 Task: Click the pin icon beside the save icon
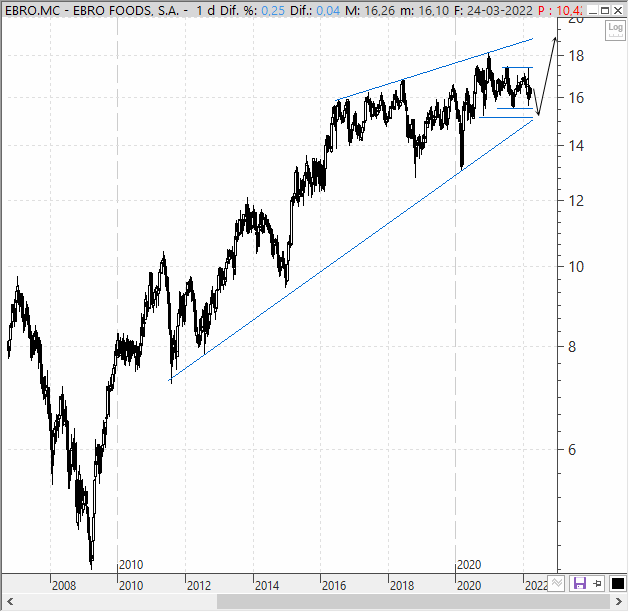[x=597, y=583]
